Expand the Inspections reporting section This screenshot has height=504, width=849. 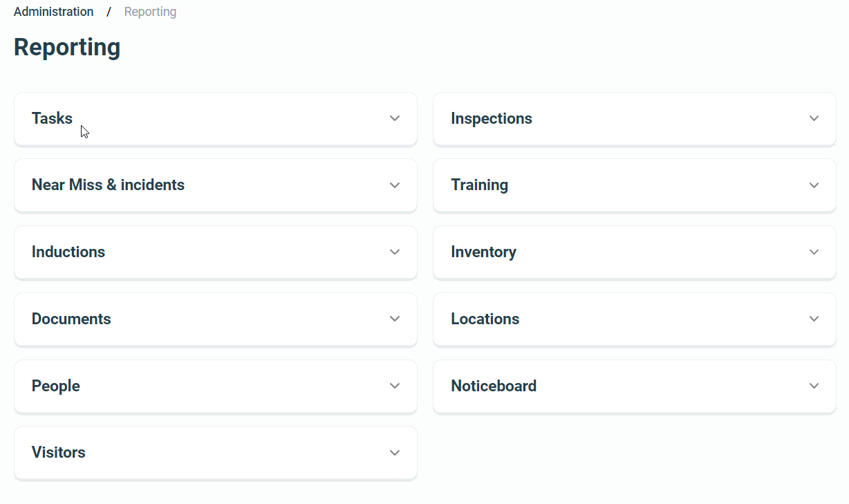coord(814,118)
